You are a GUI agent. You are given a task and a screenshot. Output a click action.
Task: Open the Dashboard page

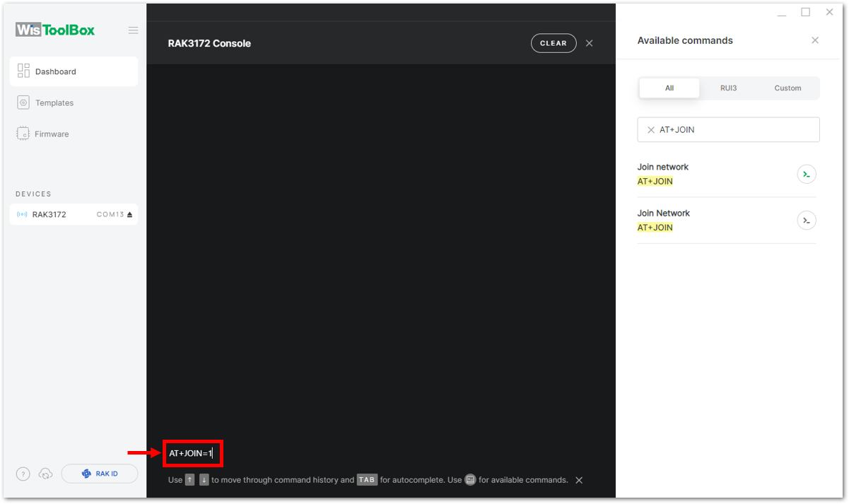pyautogui.click(x=74, y=71)
